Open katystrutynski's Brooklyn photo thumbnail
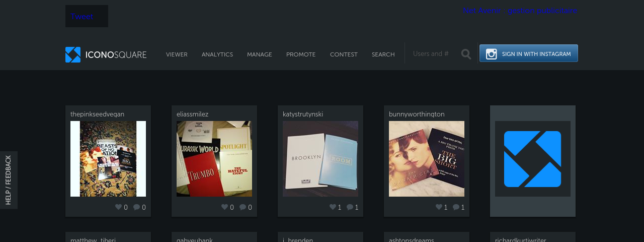Image resolution: width=644 pixels, height=242 pixels. coord(320,159)
